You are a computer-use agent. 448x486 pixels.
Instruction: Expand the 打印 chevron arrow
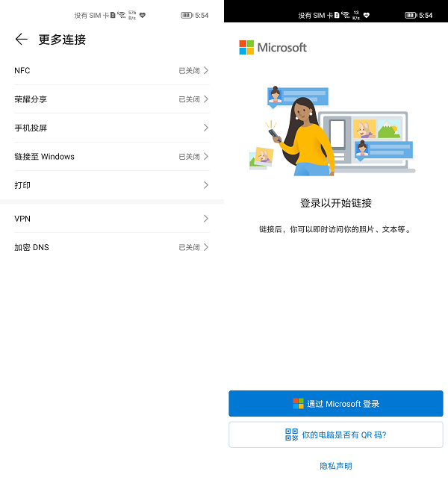click(x=205, y=185)
